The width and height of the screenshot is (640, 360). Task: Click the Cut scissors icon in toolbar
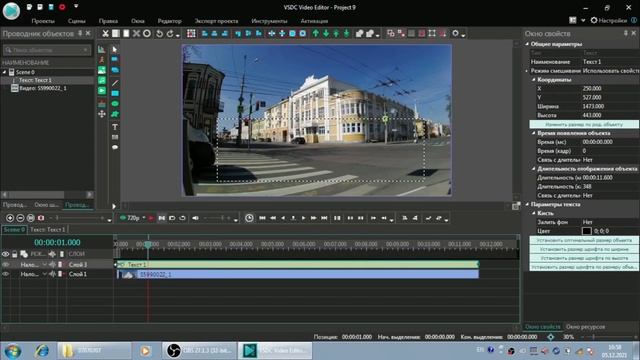tap(105, 33)
